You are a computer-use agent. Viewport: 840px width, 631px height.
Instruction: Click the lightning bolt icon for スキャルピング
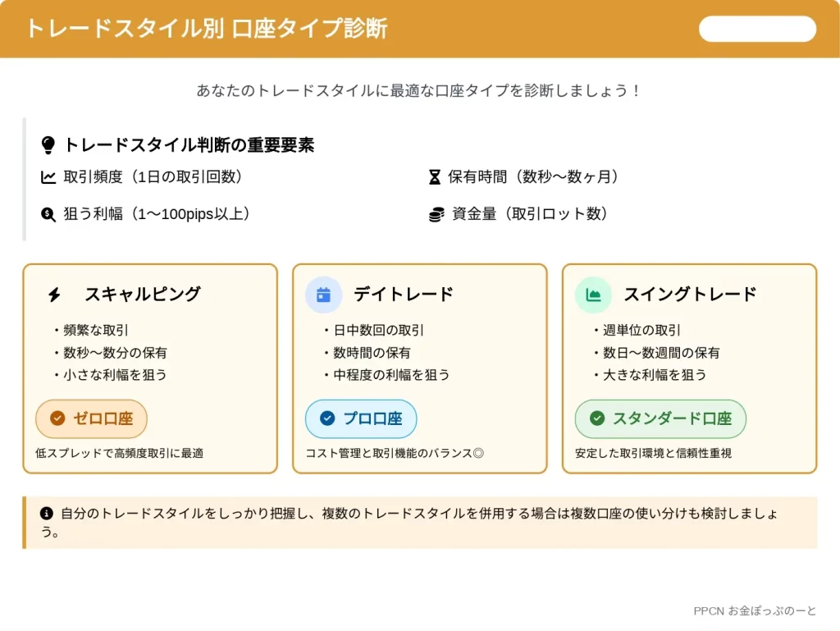[54, 294]
